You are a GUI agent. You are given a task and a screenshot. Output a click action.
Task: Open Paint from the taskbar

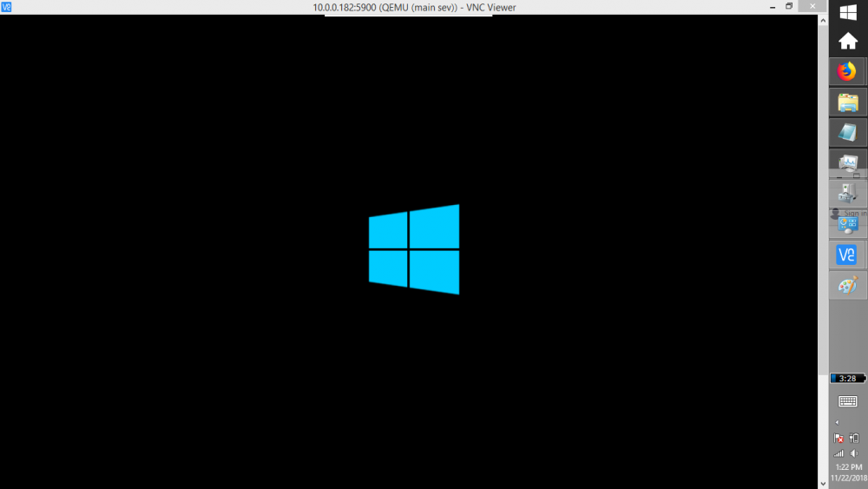coord(847,286)
